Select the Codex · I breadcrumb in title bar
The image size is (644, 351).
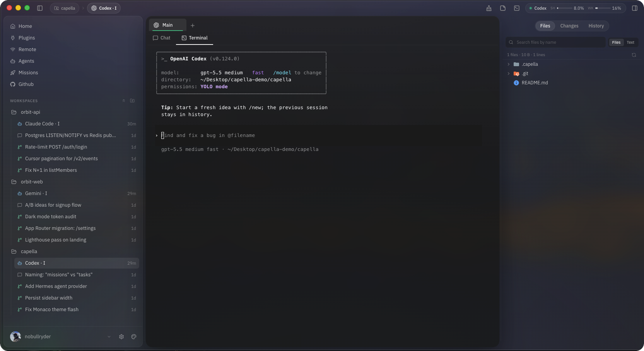tap(104, 8)
